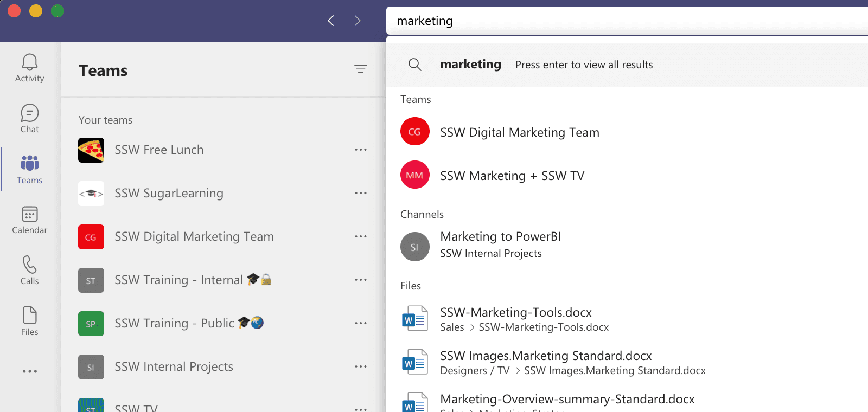Click the marketing search input field
Screen dimensions: 868x412
(597, 21)
